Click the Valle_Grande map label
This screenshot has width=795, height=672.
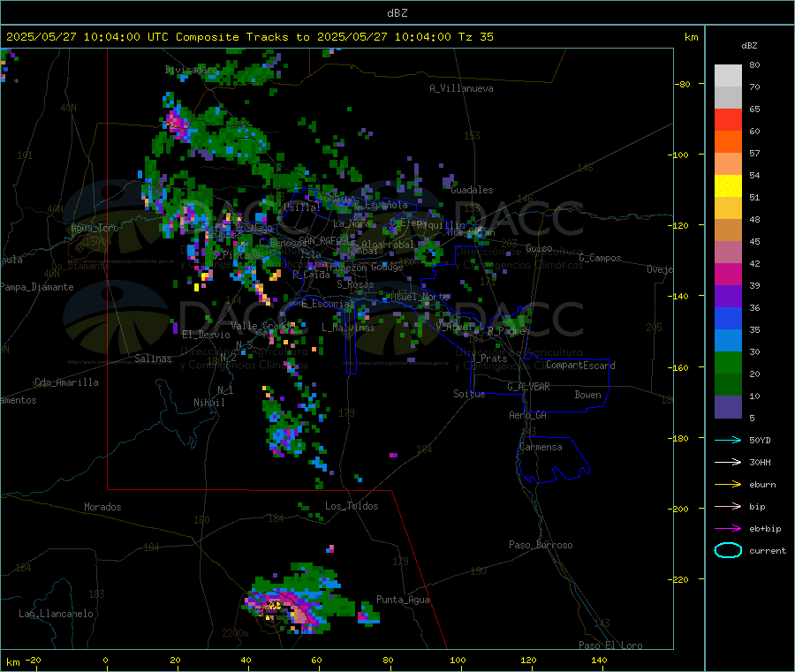[262, 325]
